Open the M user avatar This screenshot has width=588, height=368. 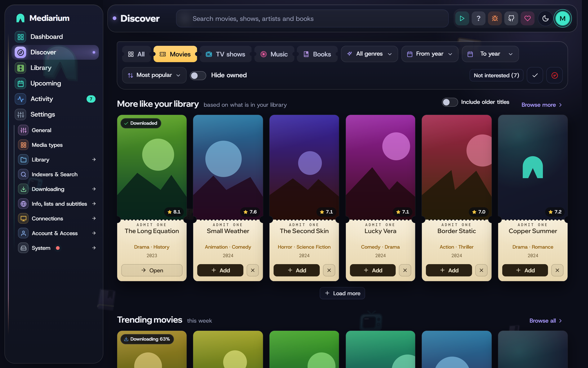(563, 18)
